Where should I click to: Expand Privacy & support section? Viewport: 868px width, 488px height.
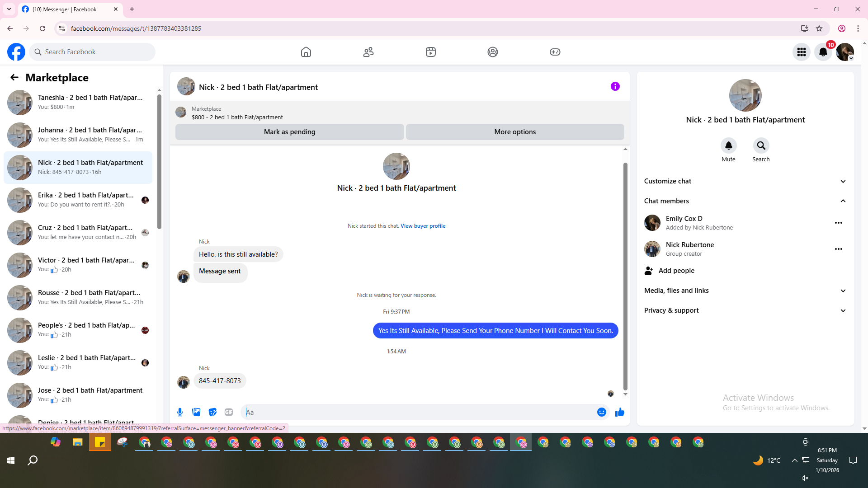coord(843,310)
